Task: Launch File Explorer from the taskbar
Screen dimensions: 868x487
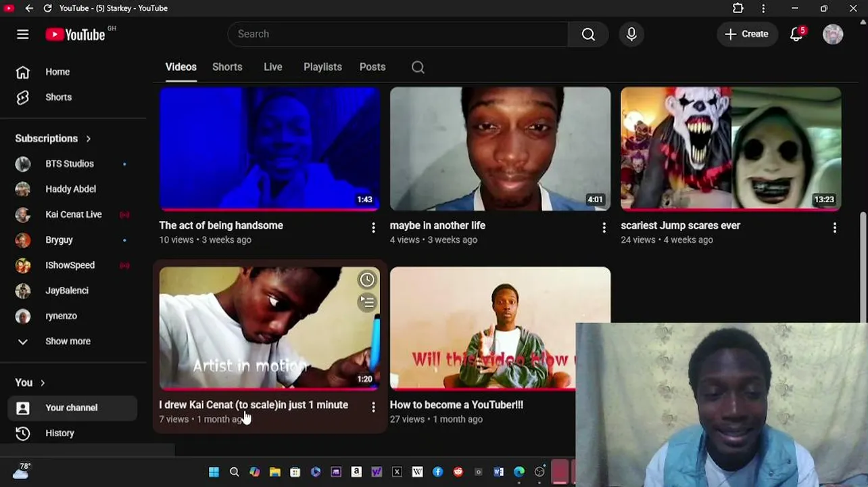Action: tap(275, 472)
